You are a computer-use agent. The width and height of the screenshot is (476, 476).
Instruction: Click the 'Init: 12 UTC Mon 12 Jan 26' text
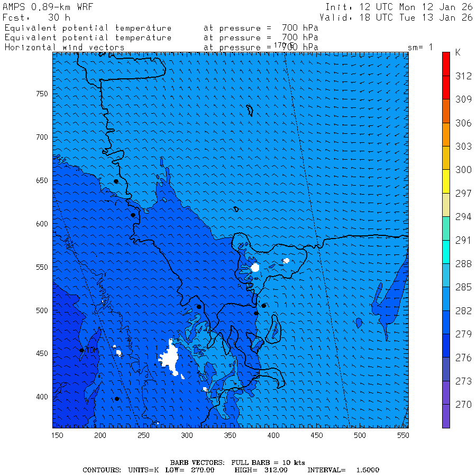399,7
